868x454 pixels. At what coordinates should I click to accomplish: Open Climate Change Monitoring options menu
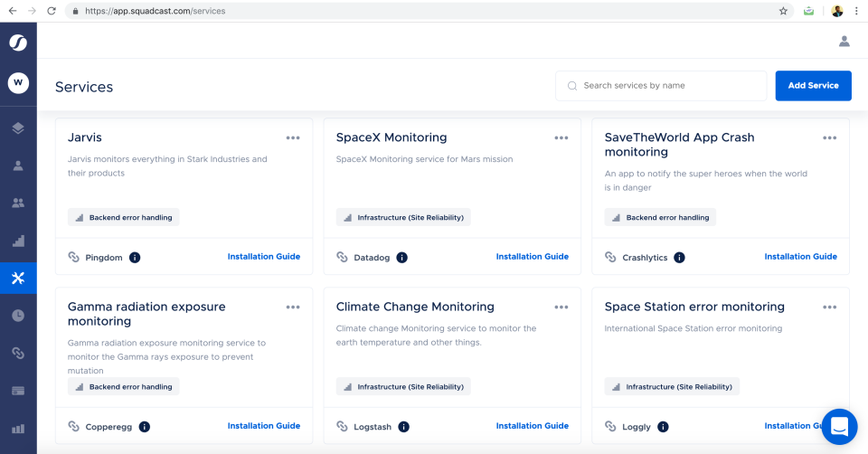[x=561, y=307]
